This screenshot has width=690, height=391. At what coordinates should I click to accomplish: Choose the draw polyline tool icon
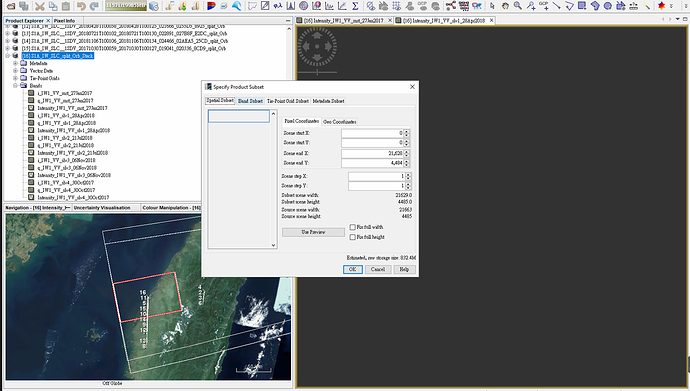click(569, 6)
